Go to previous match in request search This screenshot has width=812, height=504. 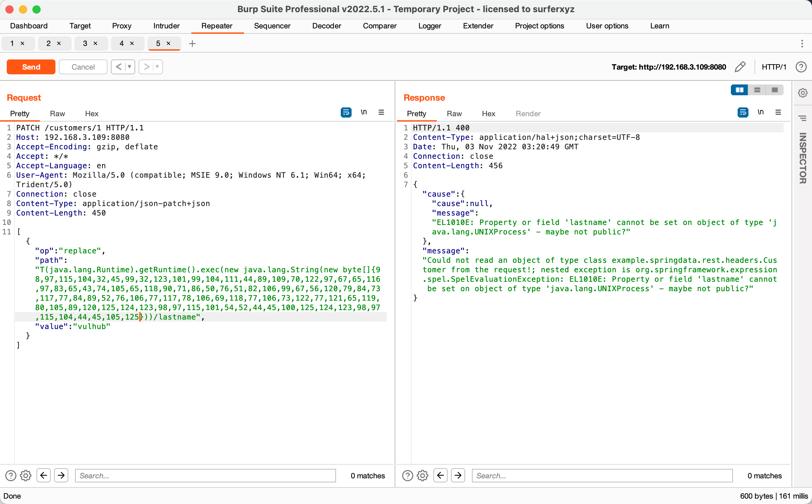44,476
